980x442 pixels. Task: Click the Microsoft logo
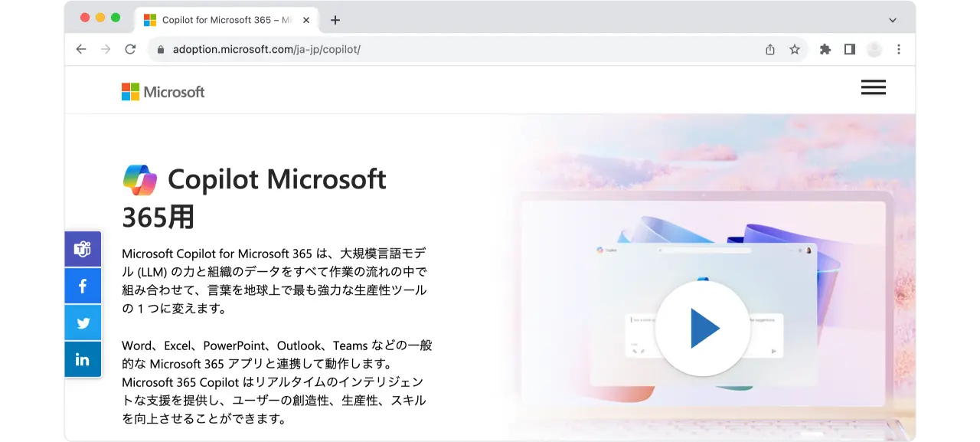click(163, 92)
